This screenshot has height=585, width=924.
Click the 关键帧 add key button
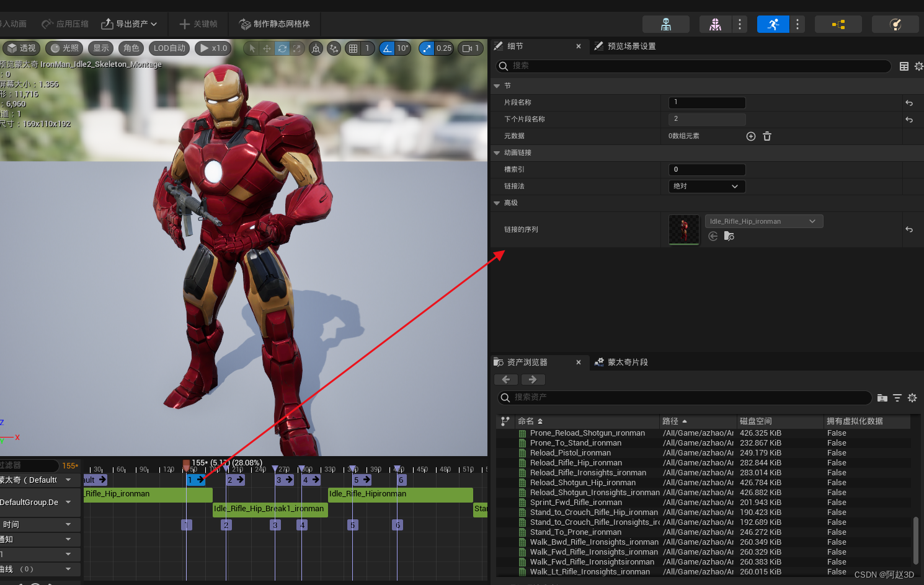pyautogui.click(x=198, y=24)
